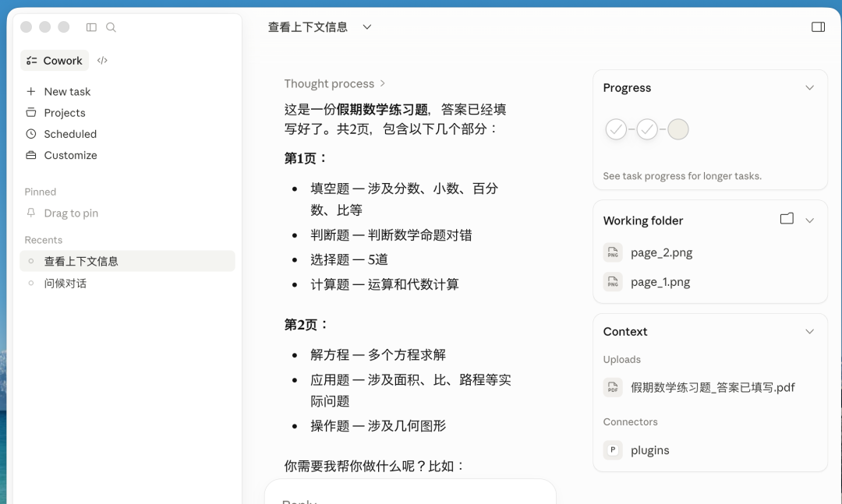Collapse the Context panel
The height and width of the screenshot is (504, 842).
(x=809, y=332)
